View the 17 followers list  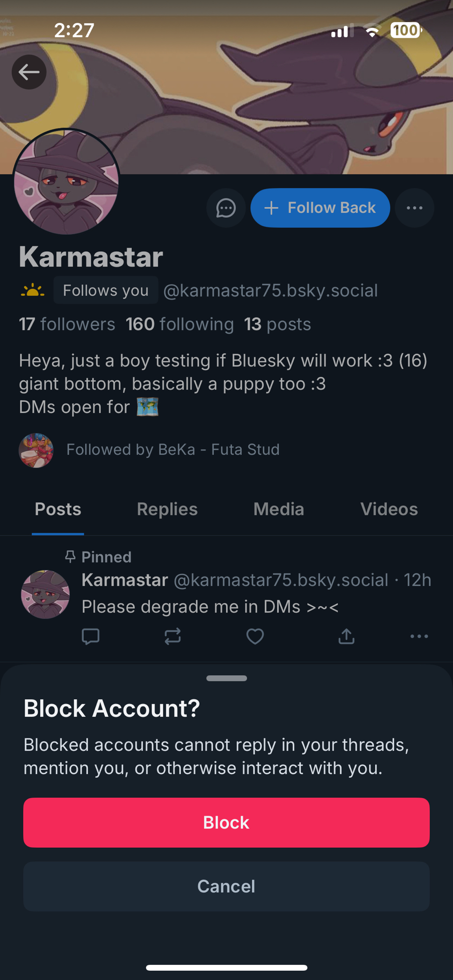(x=67, y=324)
